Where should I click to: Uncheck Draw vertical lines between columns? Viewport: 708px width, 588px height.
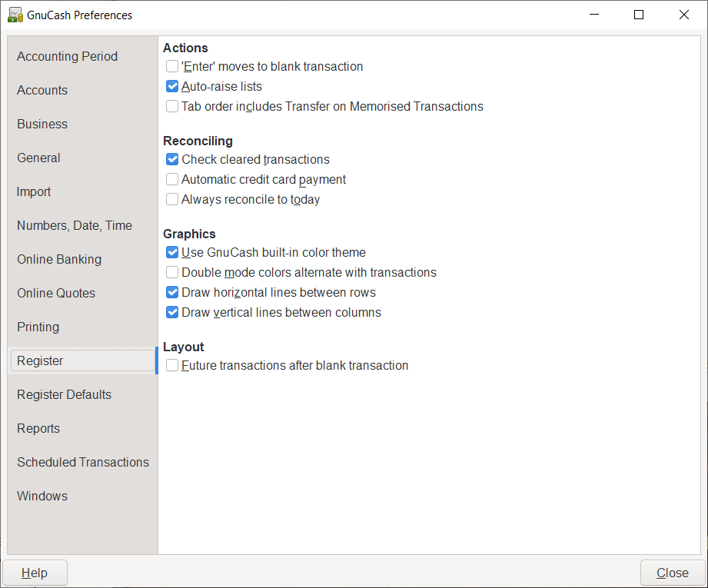tap(172, 313)
